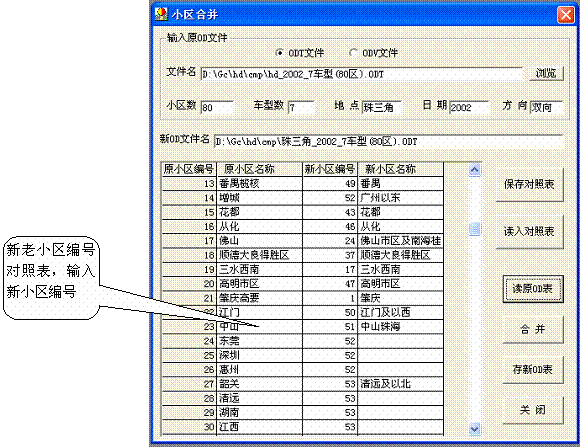Click the 原小区名称 column header

click(x=260, y=169)
